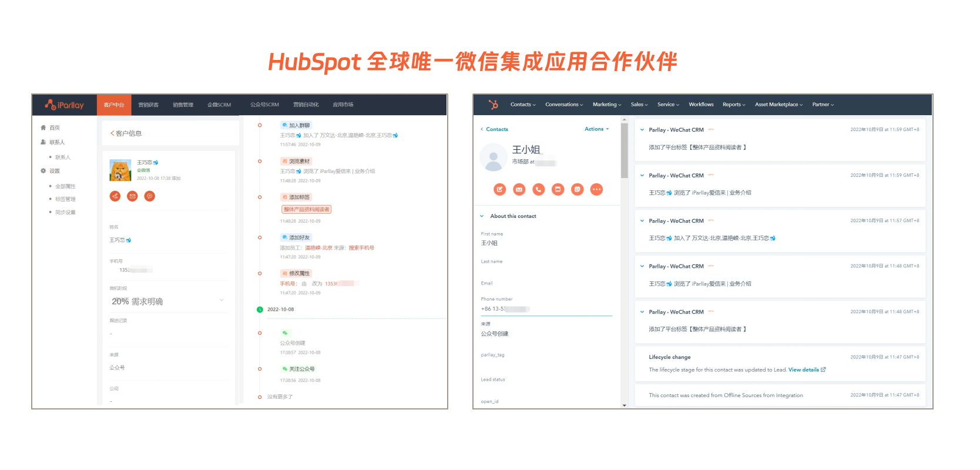Go back via the Contacts link
The height and width of the screenshot is (470, 980).
[x=496, y=129]
